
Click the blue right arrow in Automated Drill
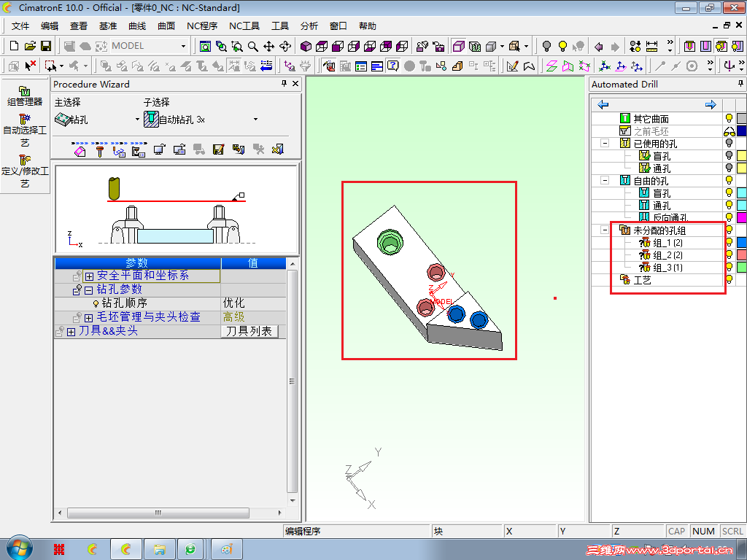(x=711, y=104)
